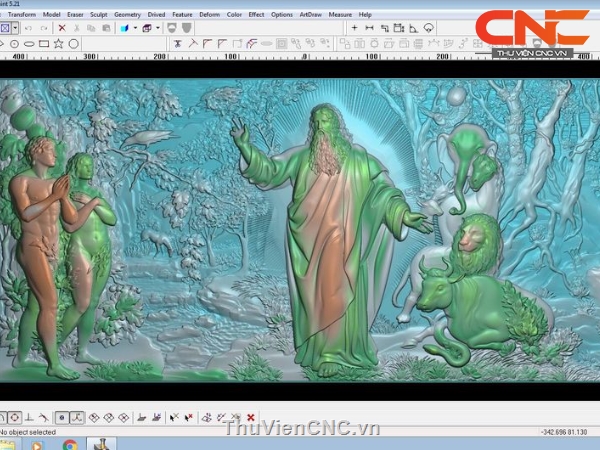Select the star shape tool
The height and width of the screenshot is (450, 600).
[x=59, y=43]
